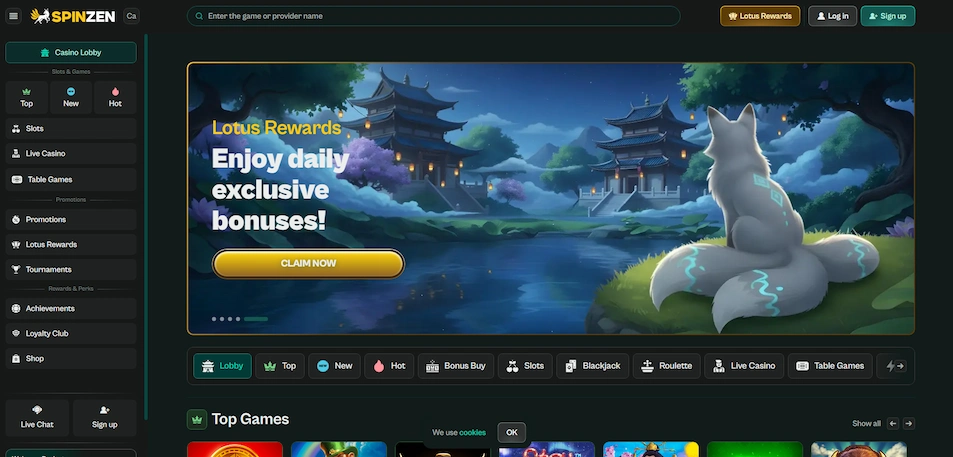Open the Ca language selector
953x457 pixels.
[131, 16]
